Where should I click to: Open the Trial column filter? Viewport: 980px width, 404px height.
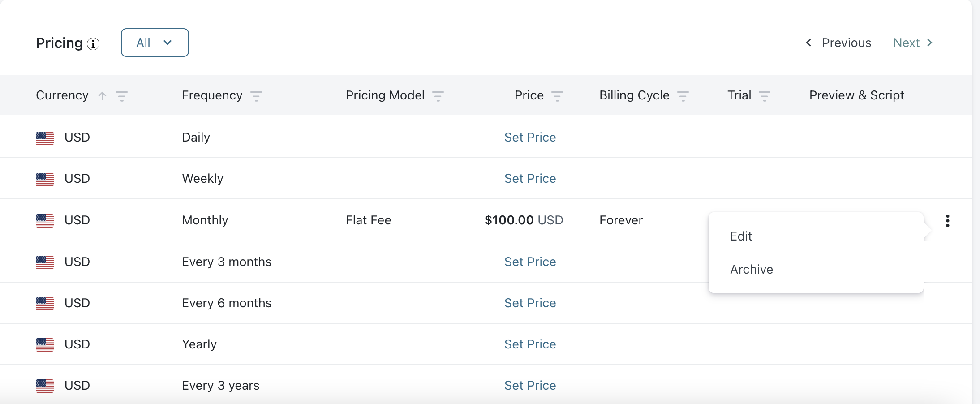tap(765, 96)
